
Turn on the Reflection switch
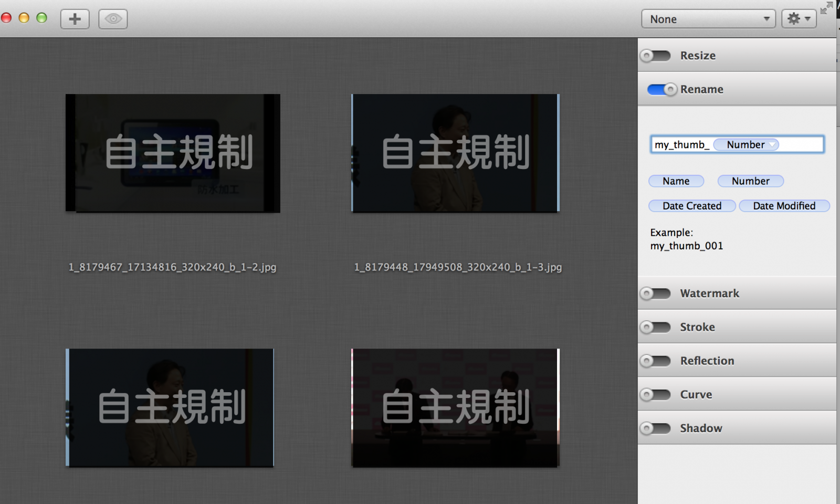655,361
